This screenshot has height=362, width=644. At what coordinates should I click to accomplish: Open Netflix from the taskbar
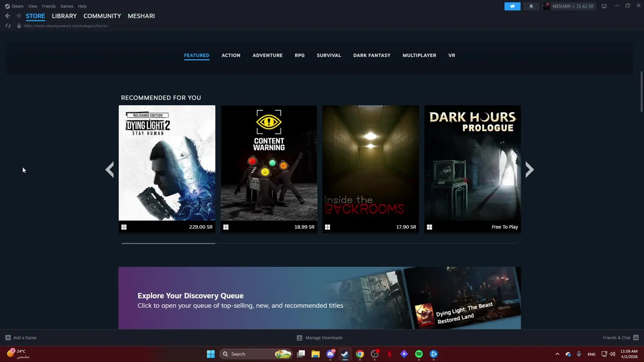pyautogui.click(x=389, y=354)
